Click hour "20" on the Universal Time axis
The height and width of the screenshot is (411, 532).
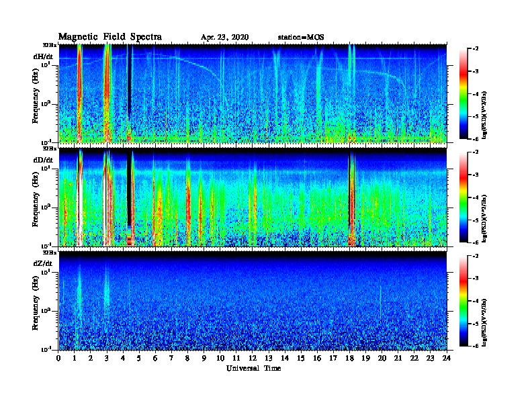tap(382, 359)
